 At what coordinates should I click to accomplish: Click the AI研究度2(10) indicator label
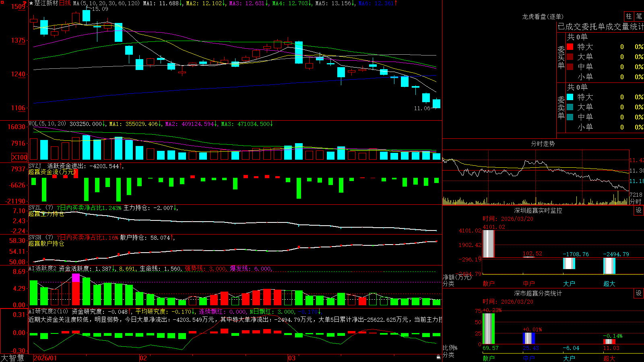tap(49, 311)
